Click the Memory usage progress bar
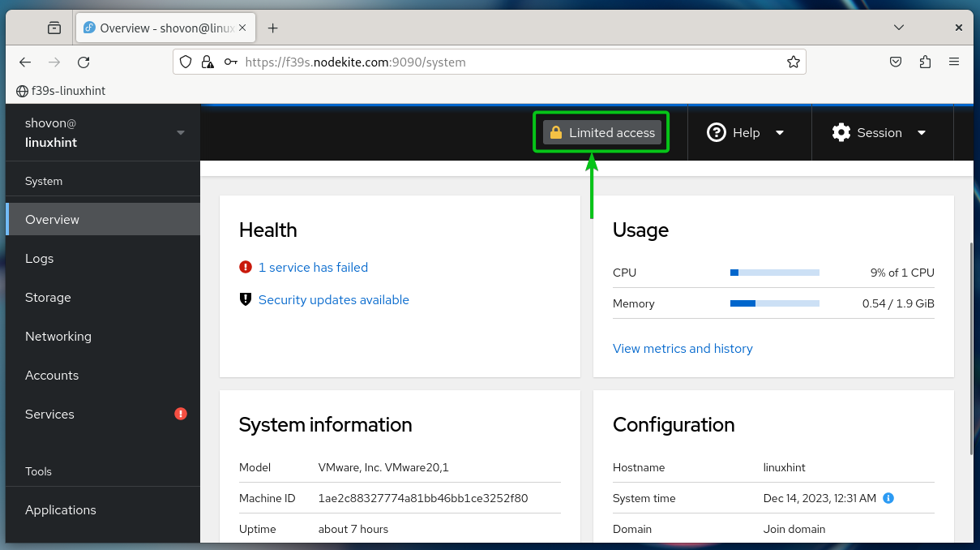The height and width of the screenshot is (550, 980). pyautogui.click(x=775, y=303)
